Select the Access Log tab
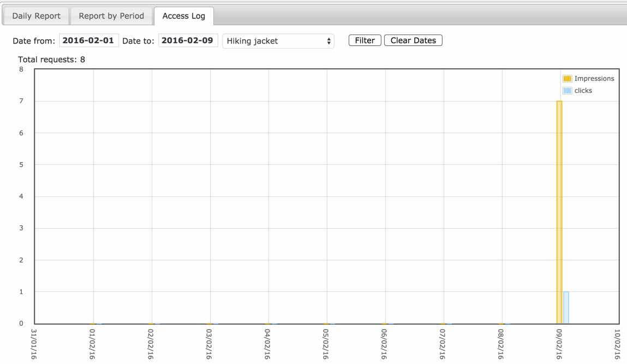627x364 pixels. click(183, 16)
